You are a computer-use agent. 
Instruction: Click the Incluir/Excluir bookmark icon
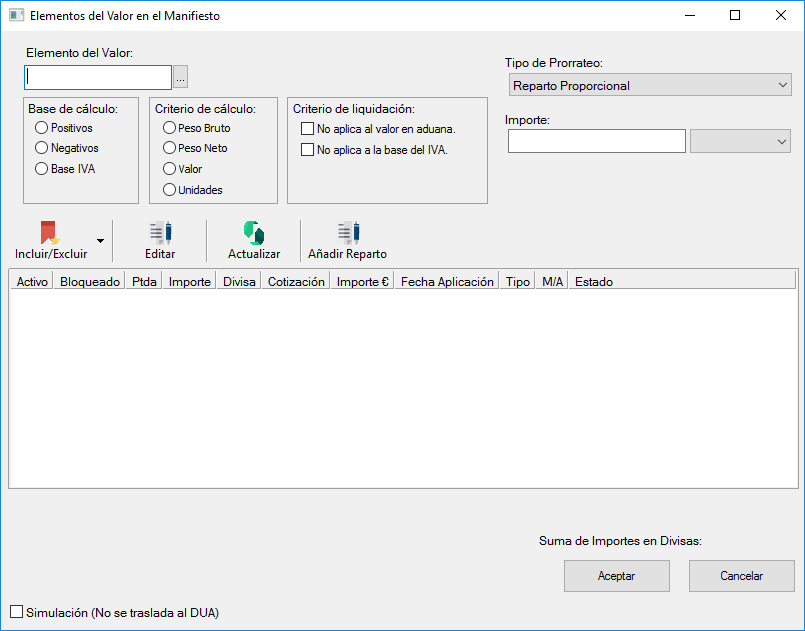50,233
